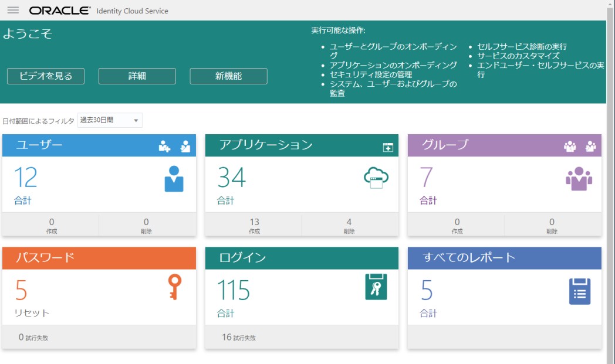Click アプリケーションのオンボーディング list item
615x364 pixels.
(393, 65)
